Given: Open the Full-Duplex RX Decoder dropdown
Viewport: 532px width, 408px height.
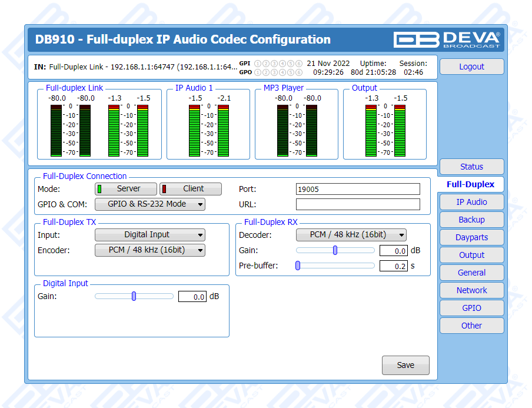Looking at the screenshot, I should 351,235.
